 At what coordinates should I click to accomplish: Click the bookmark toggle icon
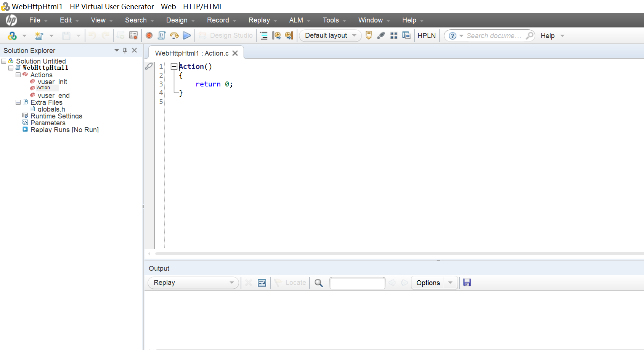pyautogui.click(x=369, y=35)
